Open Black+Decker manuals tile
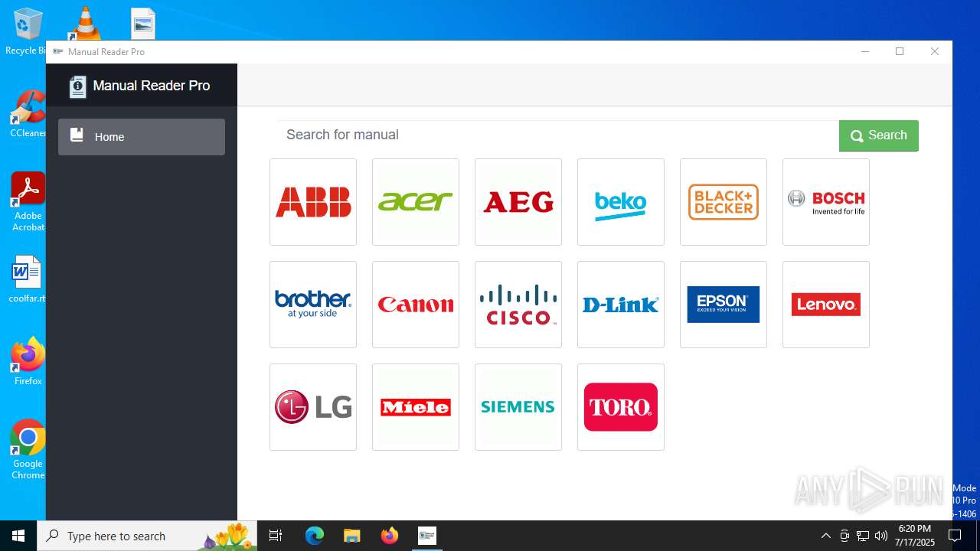 pos(724,202)
